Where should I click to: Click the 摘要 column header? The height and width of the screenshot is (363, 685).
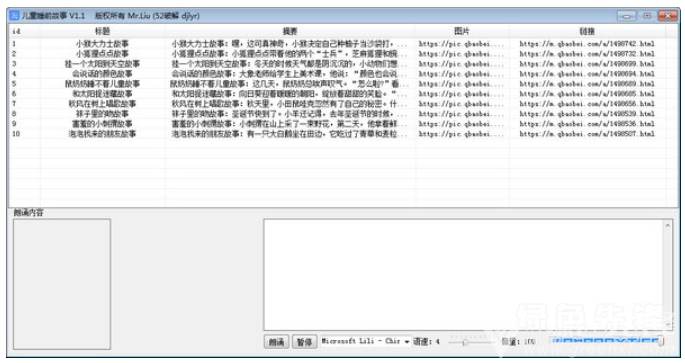tap(290, 31)
